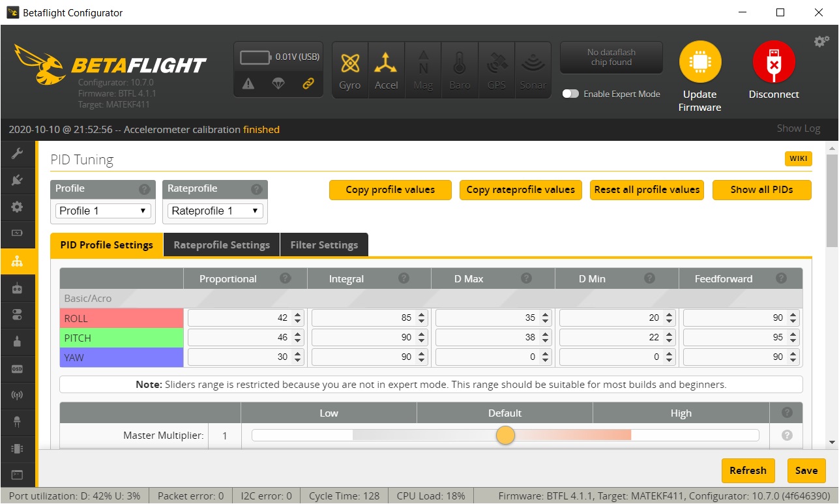Click stepper arrows for ROLL Proportional

click(298, 318)
